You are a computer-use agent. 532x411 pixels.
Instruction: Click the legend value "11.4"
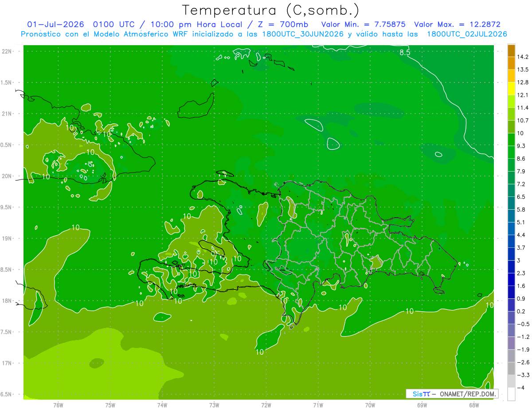pos(523,108)
